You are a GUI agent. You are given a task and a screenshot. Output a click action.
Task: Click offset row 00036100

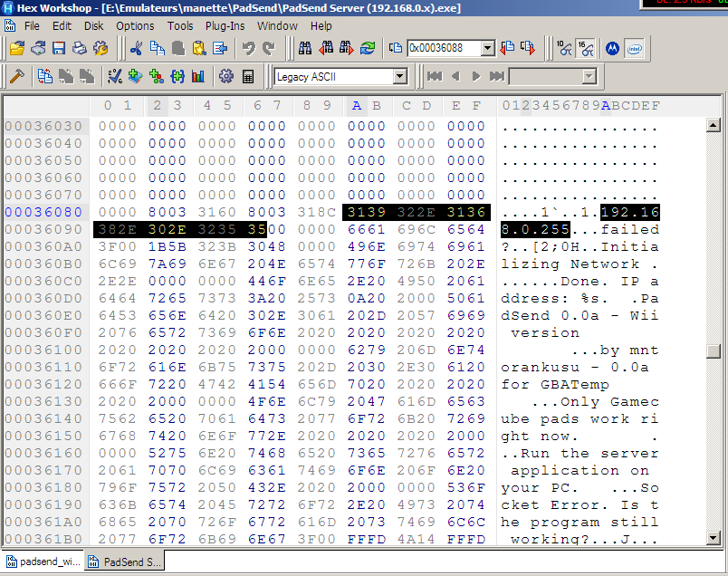pyautogui.click(x=43, y=350)
